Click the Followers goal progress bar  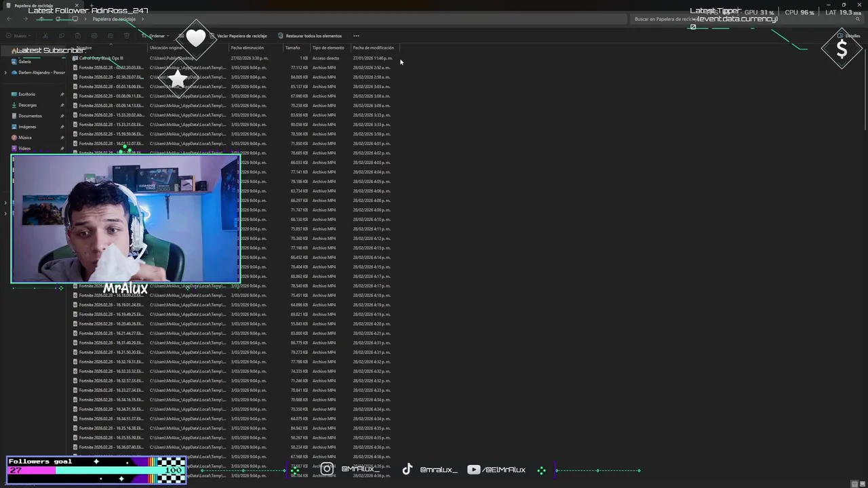(x=96, y=470)
